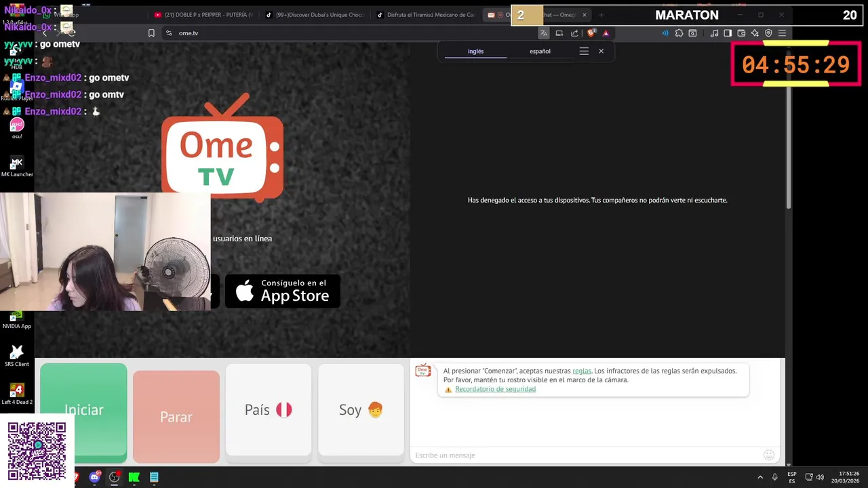Click the share page icon in address bar

tap(574, 33)
